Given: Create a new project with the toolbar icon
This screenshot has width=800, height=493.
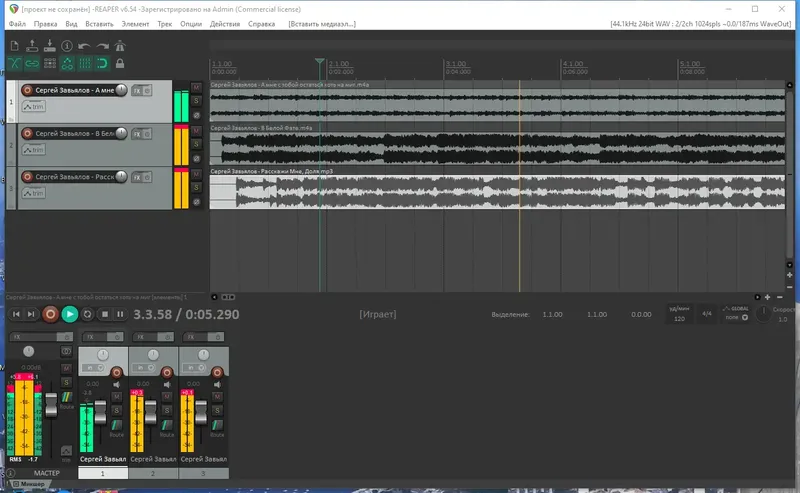Looking at the screenshot, I should [14, 46].
